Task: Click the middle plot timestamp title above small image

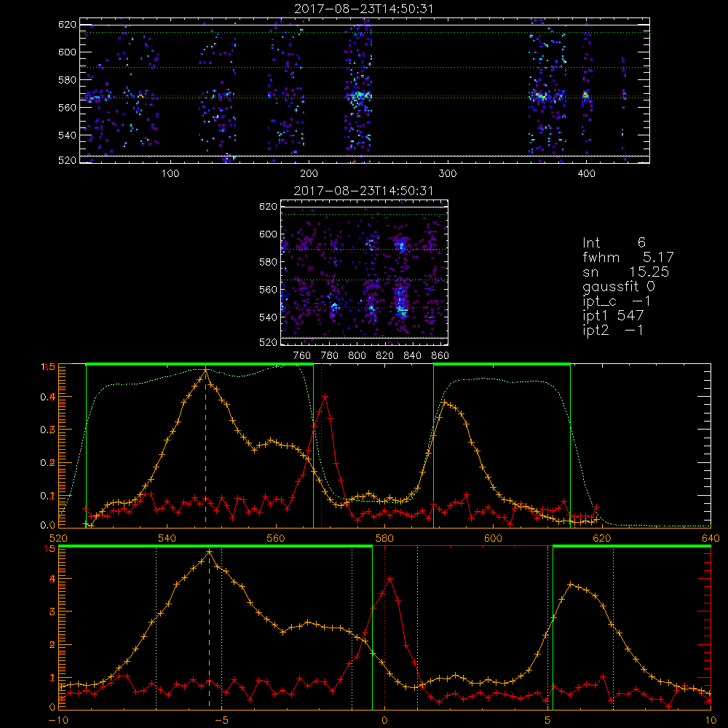Action: [364, 191]
